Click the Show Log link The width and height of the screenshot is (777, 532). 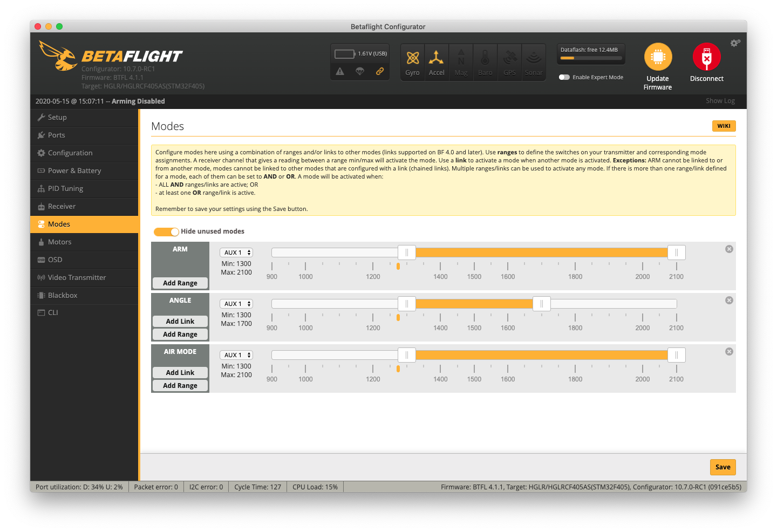click(720, 101)
